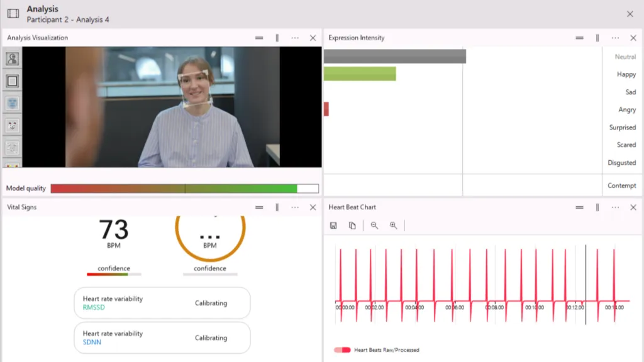
Task: Select the Happy expression label
Action: point(626,74)
